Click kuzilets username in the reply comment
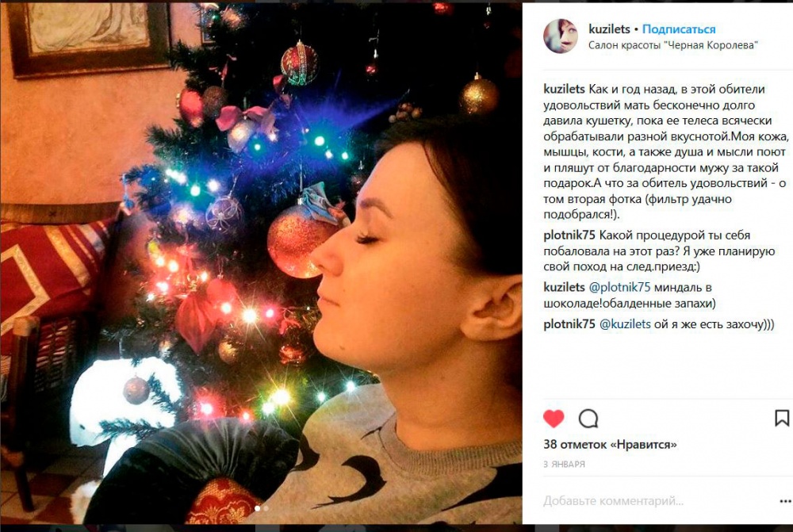Viewport: 793px width, 532px height. (x=564, y=287)
